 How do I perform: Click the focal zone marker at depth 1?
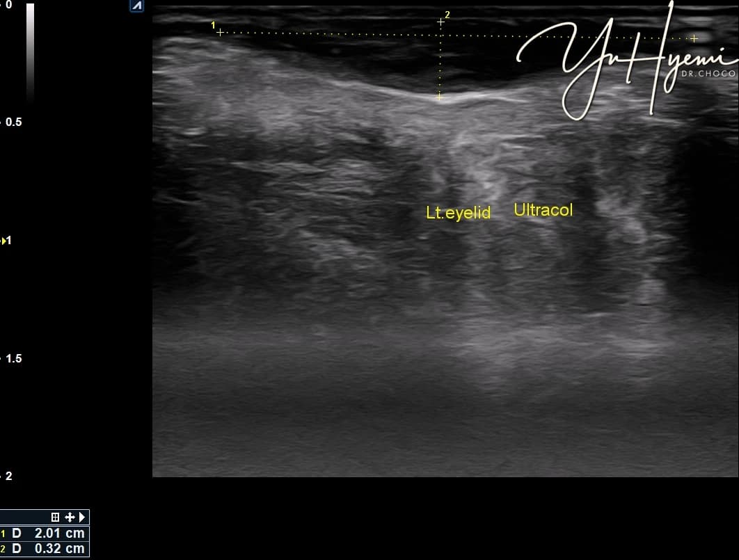pyautogui.click(x=3, y=241)
